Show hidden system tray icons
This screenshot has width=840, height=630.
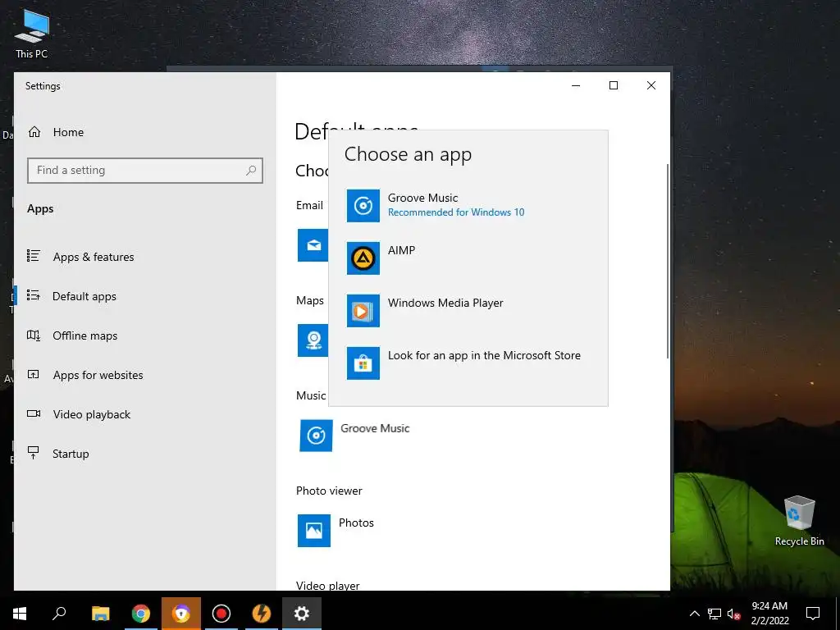tap(694, 614)
